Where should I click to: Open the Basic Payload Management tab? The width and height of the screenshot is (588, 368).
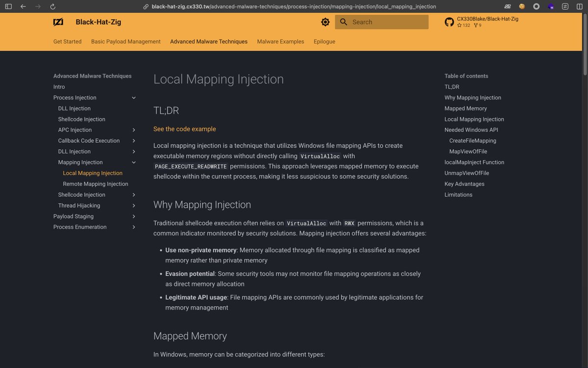point(126,42)
